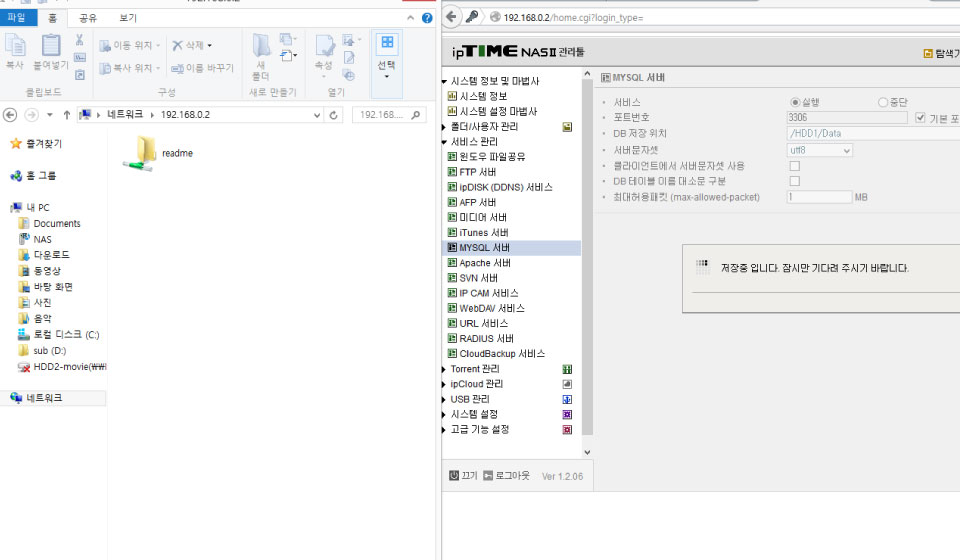Image resolution: width=960 pixels, height=560 pixels.
Task: Open the Apache 서버 settings page
Action: pos(485,263)
